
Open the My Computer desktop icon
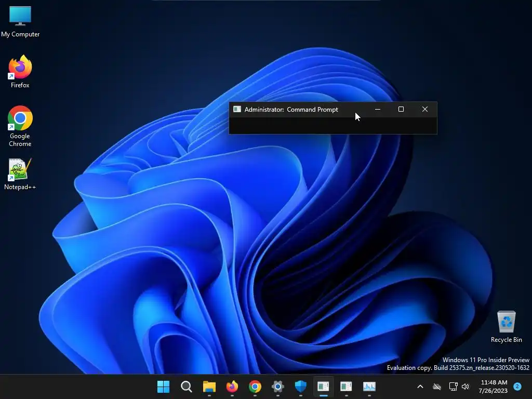coord(20,21)
